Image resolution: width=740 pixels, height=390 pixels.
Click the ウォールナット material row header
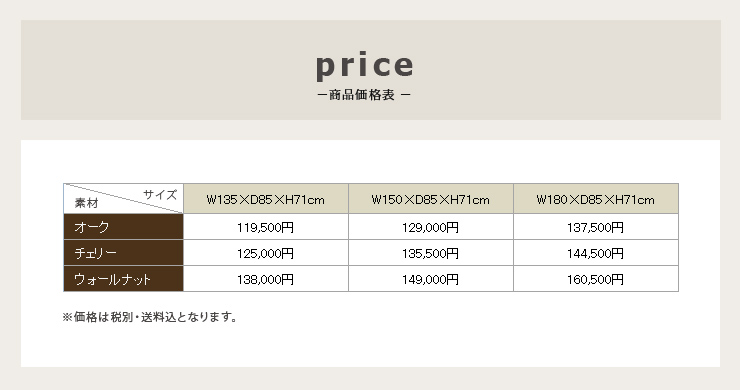pos(123,279)
